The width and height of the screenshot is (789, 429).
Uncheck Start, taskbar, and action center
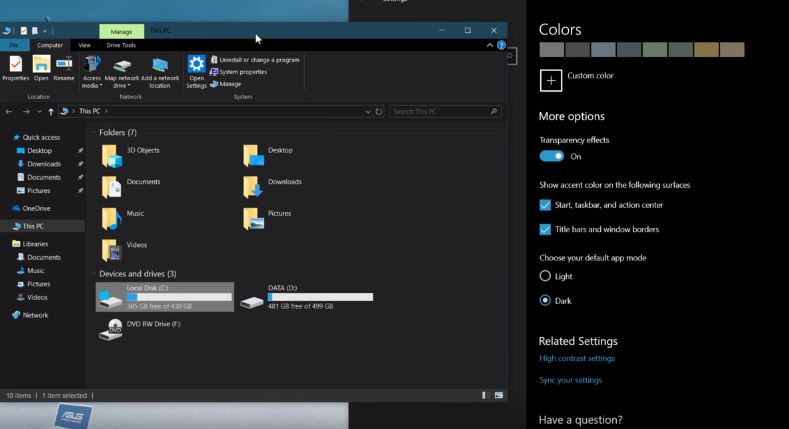(545, 205)
